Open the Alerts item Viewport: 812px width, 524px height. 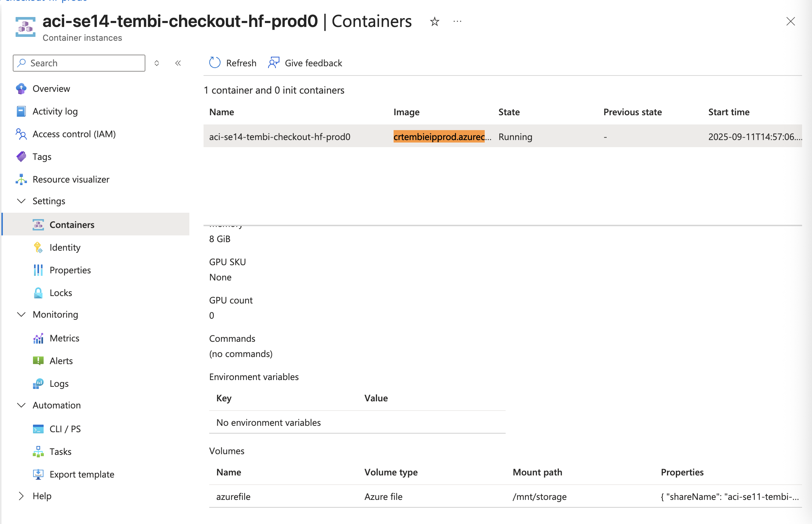click(x=61, y=361)
